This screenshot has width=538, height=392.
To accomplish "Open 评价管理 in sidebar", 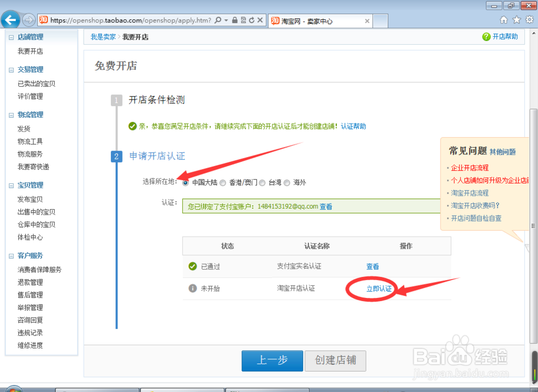I will (x=30, y=96).
